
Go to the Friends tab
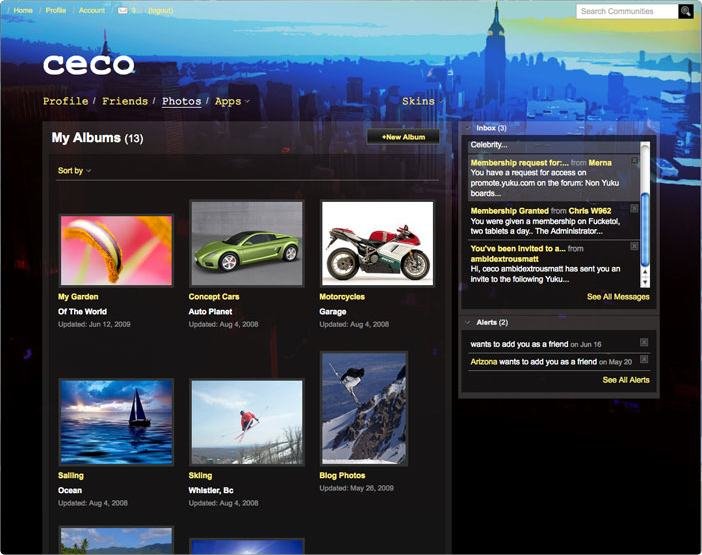coord(125,101)
